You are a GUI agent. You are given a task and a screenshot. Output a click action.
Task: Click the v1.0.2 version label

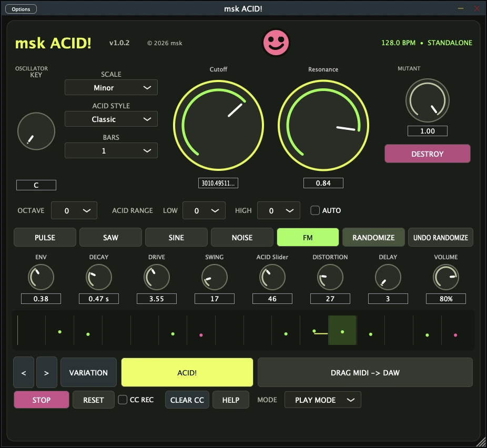coord(119,43)
